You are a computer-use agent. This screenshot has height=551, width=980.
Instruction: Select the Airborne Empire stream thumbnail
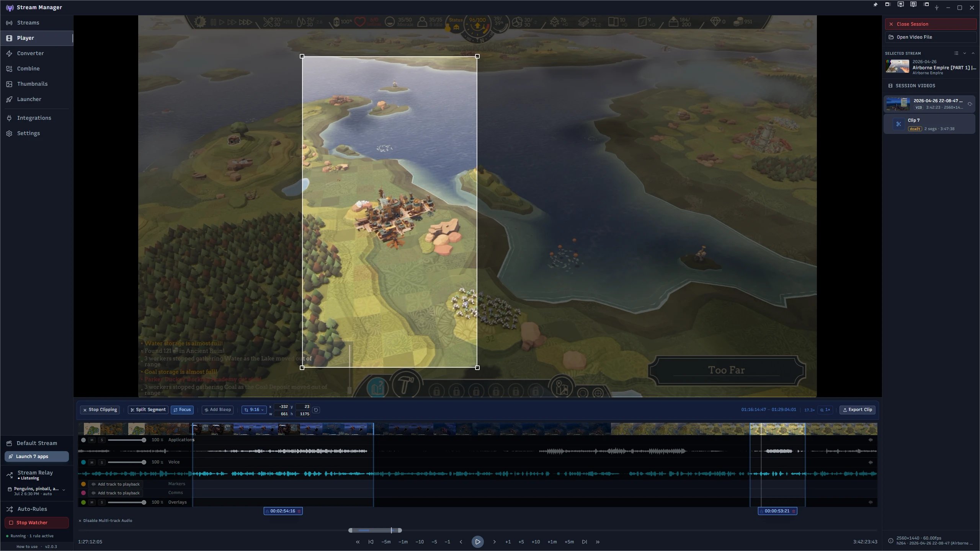[897, 67]
